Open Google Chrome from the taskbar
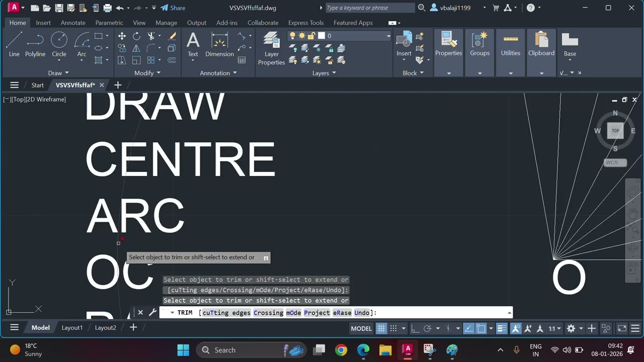This screenshot has height=362, width=644. click(x=341, y=350)
